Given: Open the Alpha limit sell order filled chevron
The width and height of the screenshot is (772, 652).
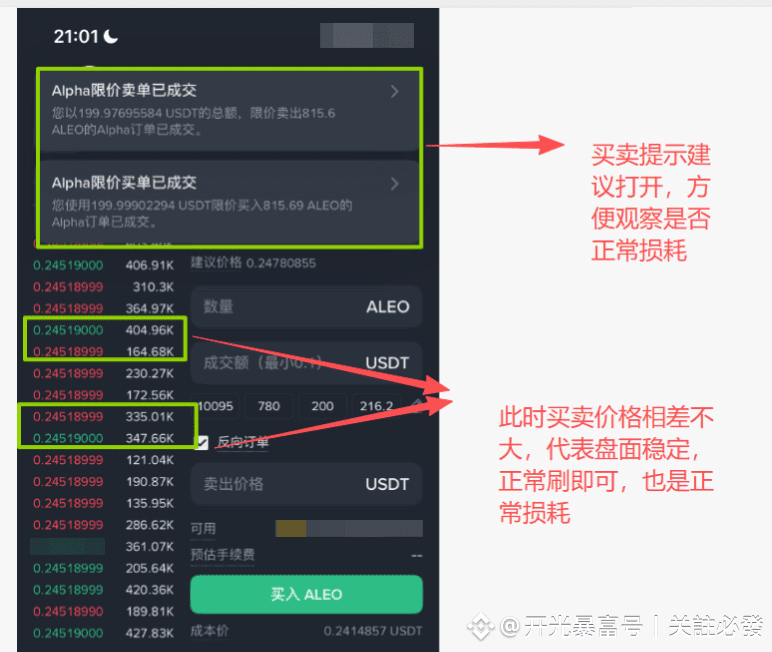Looking at the screenshot, I should tap(394, 92).
